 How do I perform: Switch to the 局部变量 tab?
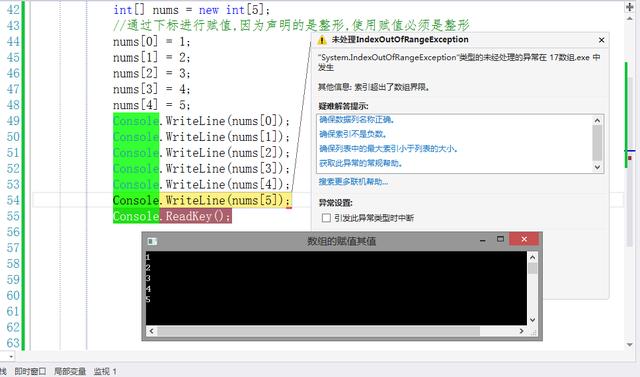pyautogui.click(x=70, y=371)
